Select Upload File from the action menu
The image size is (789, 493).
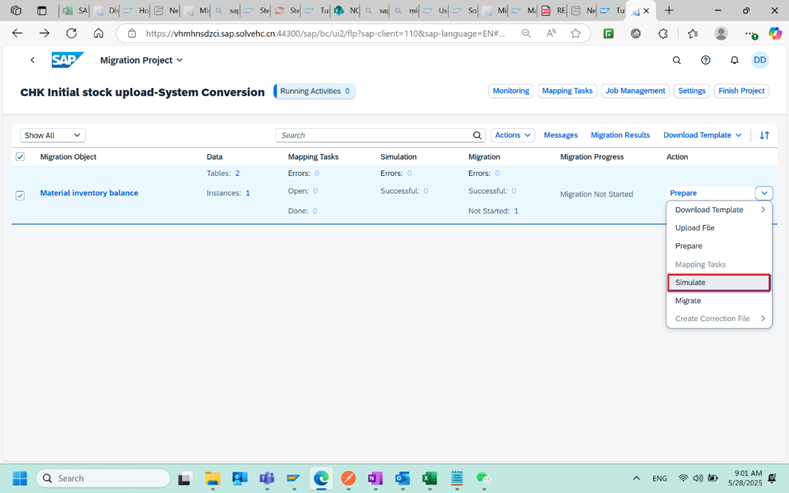719,227
